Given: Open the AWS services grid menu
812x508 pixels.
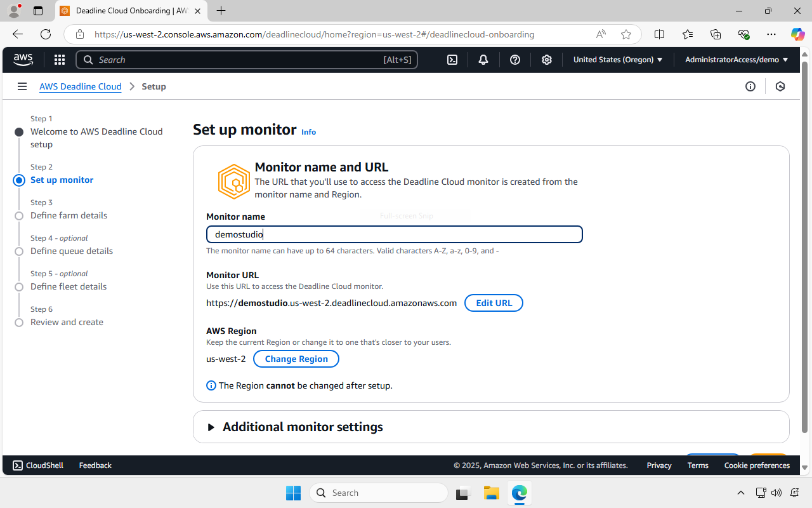Looking at the screenshot, I should [x=59, y=59].
